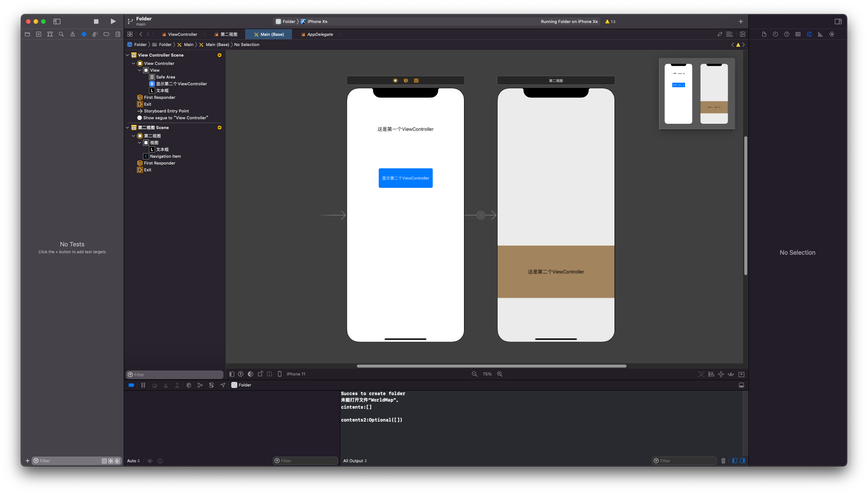The image size is (868, 494).
Task: Open the related items grid menu
Action: pyautogui.click(x=130, y=34)
